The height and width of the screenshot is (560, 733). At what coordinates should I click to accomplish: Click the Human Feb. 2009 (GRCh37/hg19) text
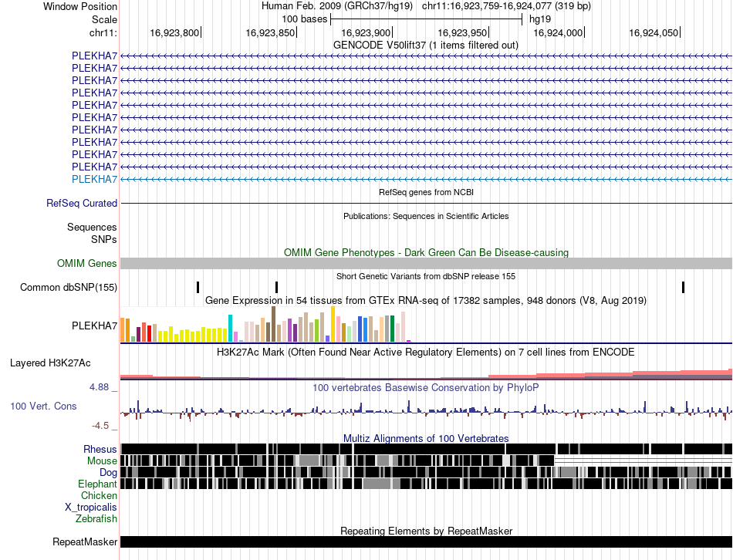(337, 6)
